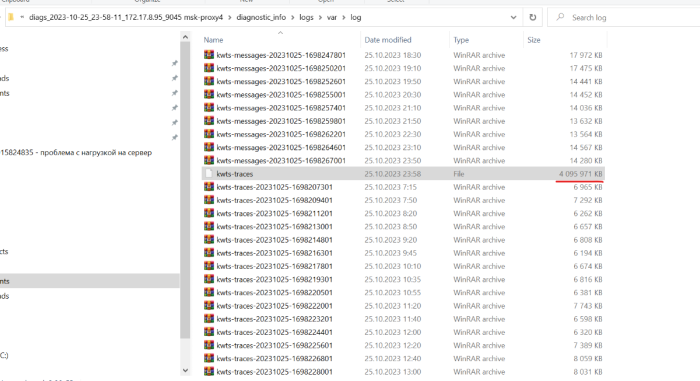Sort files by Name column

pyautogui.click(x=213, y=40)
